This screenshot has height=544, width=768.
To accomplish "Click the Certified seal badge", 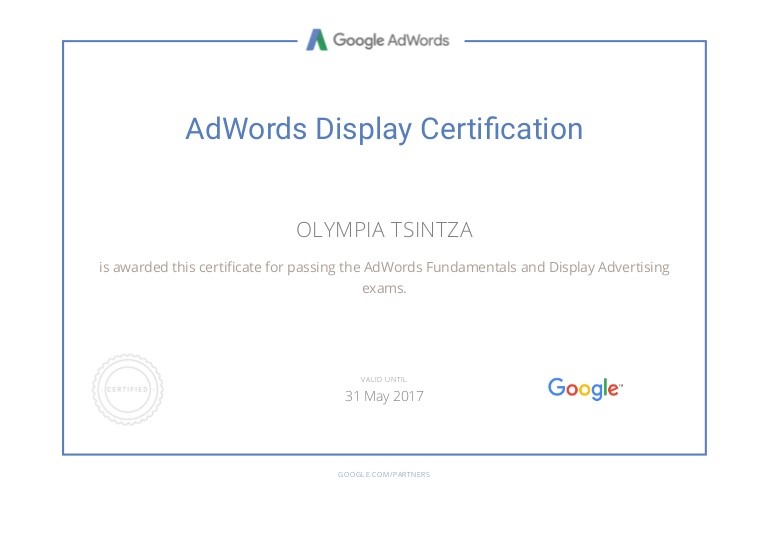I will coord(127,389).
